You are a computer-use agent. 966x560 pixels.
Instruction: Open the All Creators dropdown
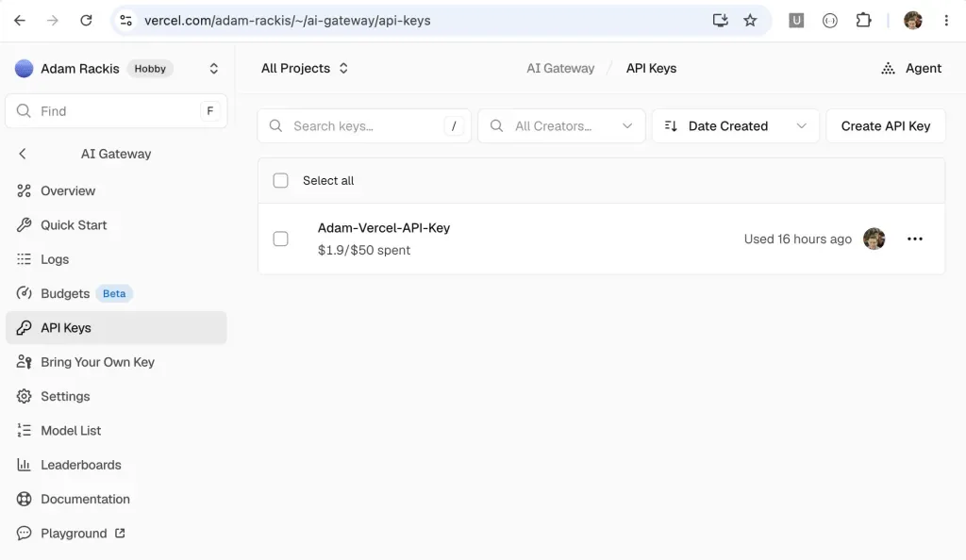tap(561, 126)
